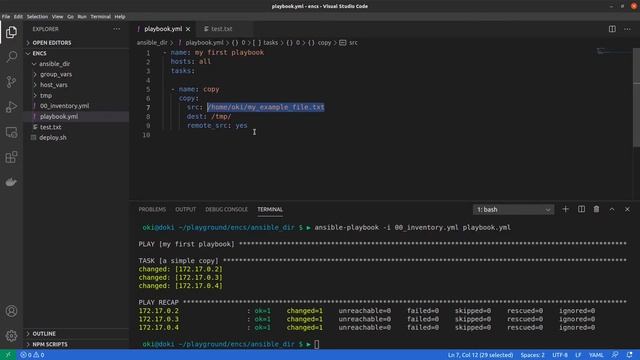Open editor more actions ellipsis
Screen dimensions: 640x360
[627, 29]
